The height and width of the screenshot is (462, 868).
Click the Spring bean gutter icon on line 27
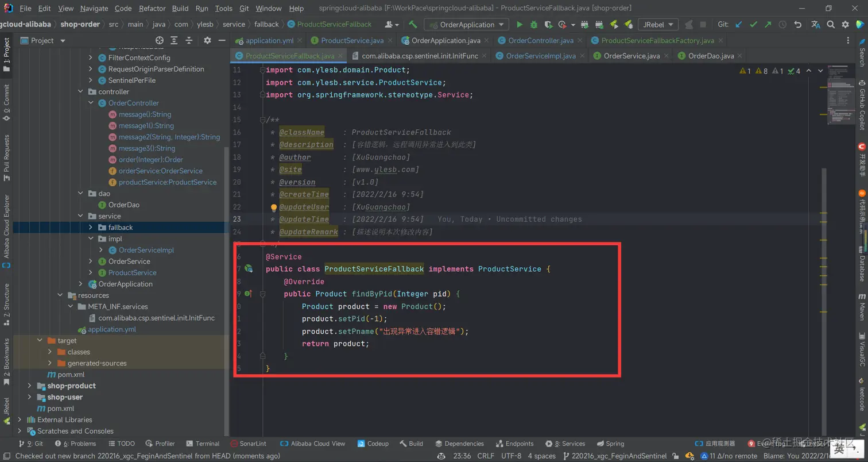click(x=249, y=269)
